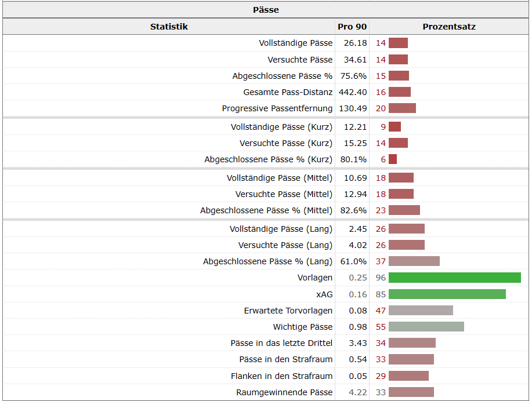Click the Vollständige Pässe (Mittel) label
The image size is (532, 401).
[280, 178]
